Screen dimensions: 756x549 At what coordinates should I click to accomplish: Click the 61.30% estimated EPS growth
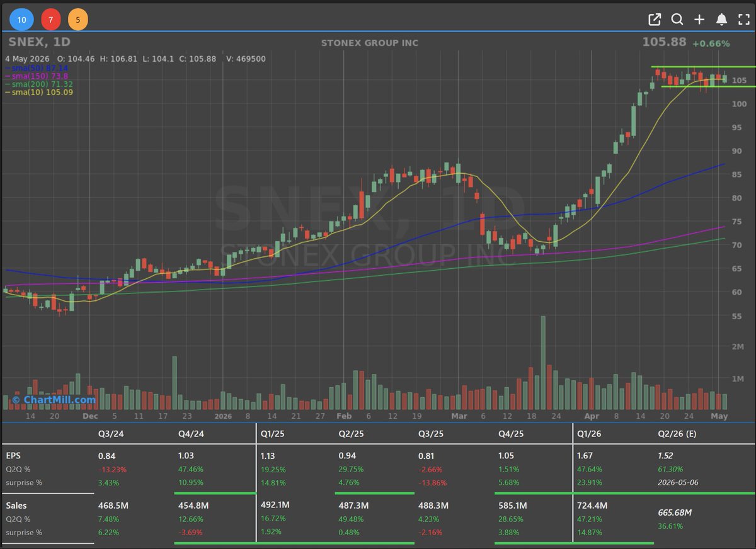tap(670, 469)
